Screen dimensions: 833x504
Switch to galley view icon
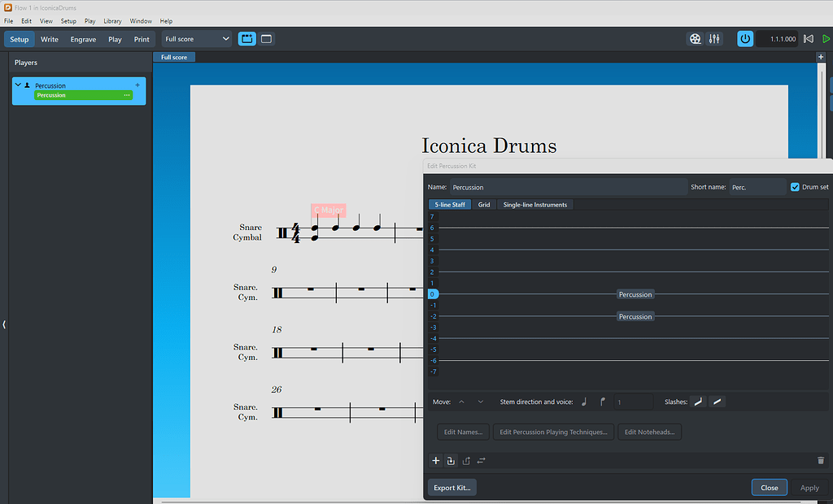[x=247, y=39]
